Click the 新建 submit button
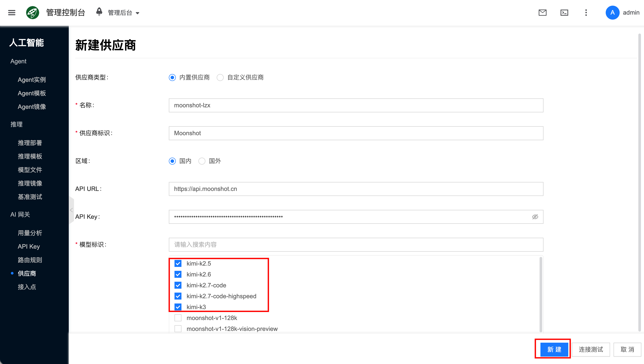This screenshot has width=644, height=364. [554, 349]
